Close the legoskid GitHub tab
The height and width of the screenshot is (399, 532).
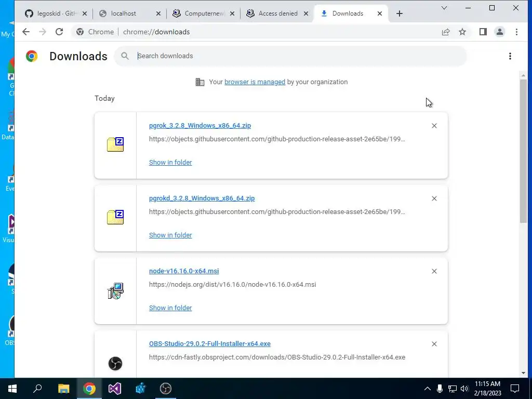[x=85, y=14]
